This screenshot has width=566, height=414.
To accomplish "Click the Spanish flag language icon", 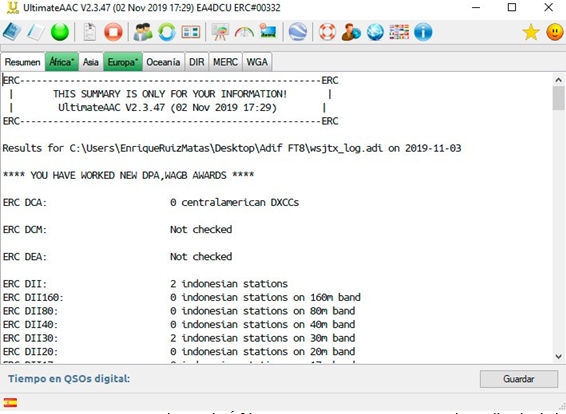I will tap(10, 402).
